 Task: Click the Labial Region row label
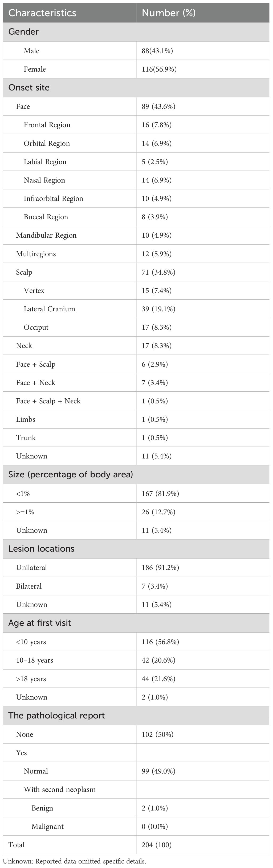(x=45, y=162)
